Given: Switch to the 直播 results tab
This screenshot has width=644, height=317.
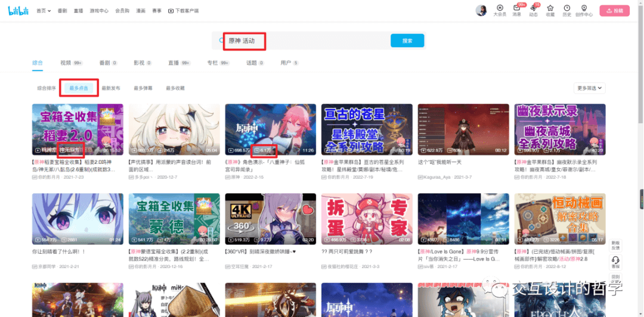Looking at the screenshot, I should pyautogui.click(x=179, y=63).
